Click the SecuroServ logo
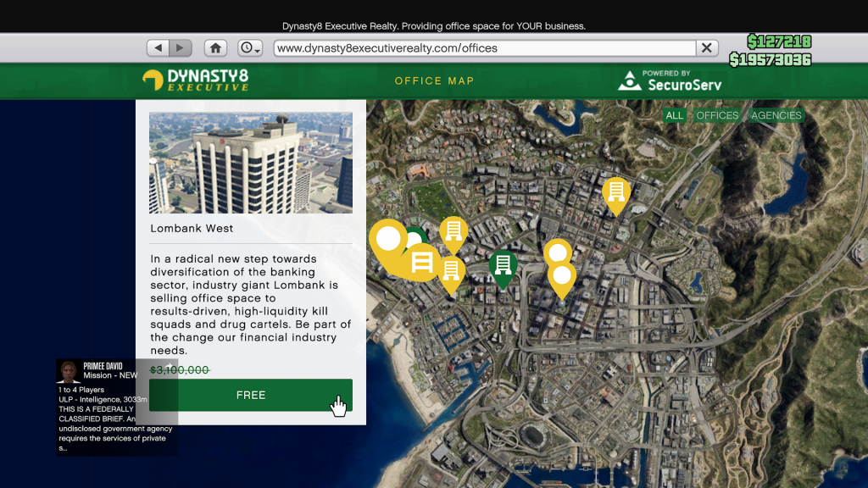The height and width of the screenshot is (488, 868). tap(670, 80)
